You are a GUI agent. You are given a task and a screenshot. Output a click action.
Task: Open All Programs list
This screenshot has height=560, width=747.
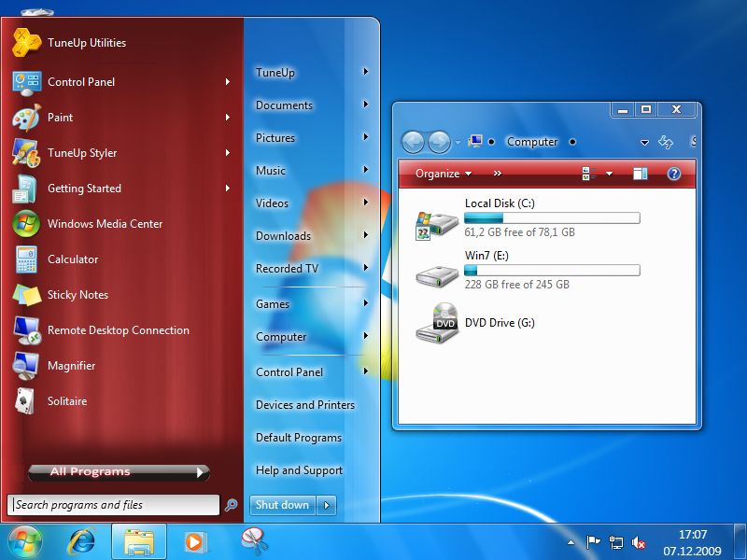coord(118,472)
